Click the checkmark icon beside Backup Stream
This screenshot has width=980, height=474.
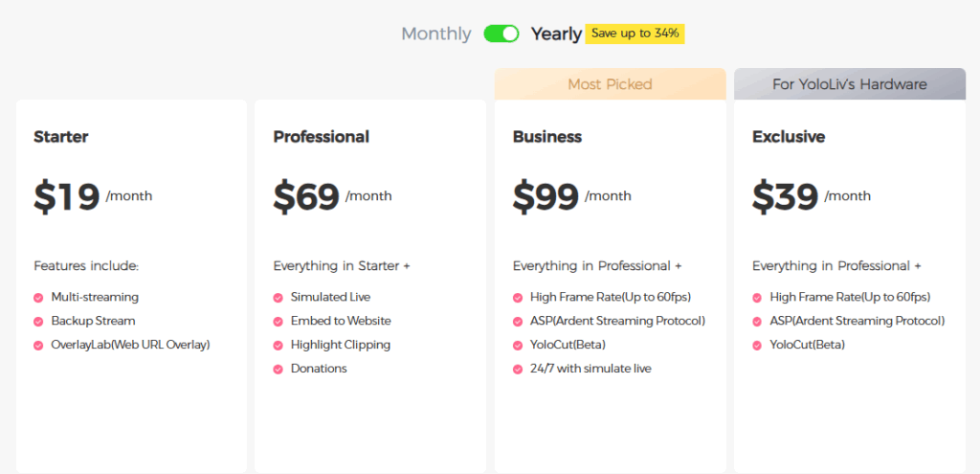(x=38, y=322)
